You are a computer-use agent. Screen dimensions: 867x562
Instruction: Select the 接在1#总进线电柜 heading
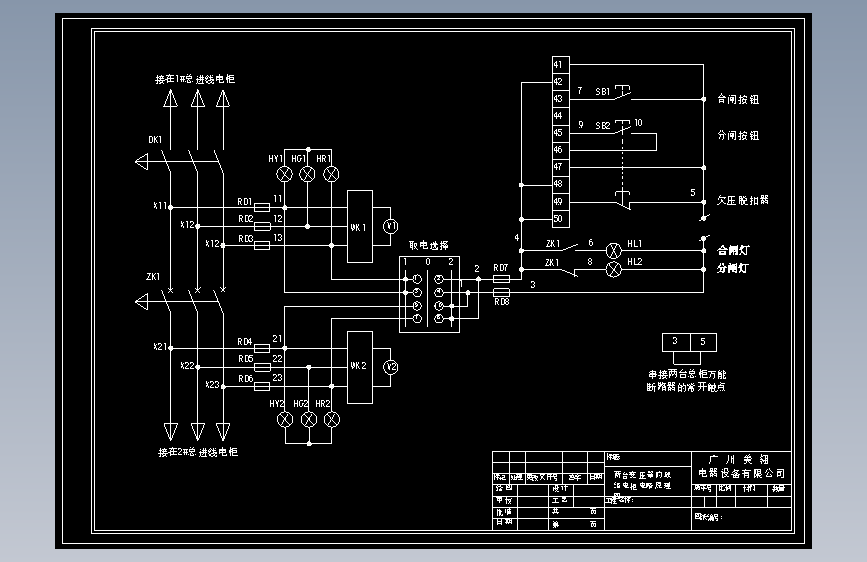[195, 79]
